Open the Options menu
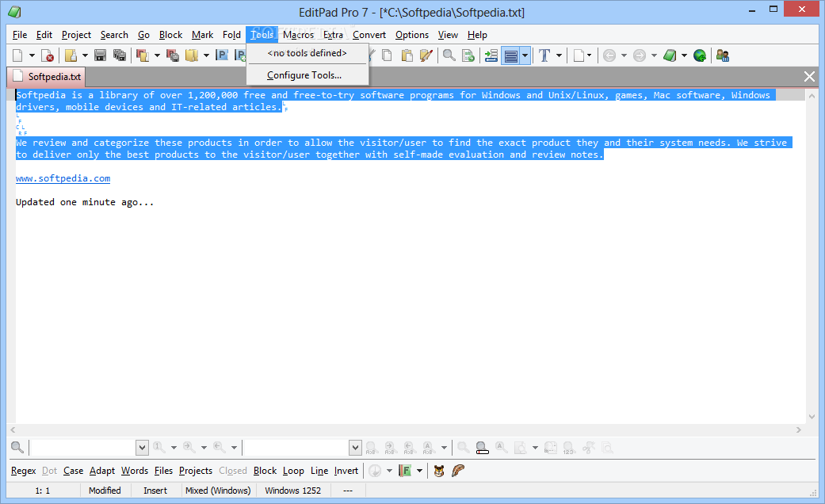This screenshot has height=504, width=825. tap(412, 35)
